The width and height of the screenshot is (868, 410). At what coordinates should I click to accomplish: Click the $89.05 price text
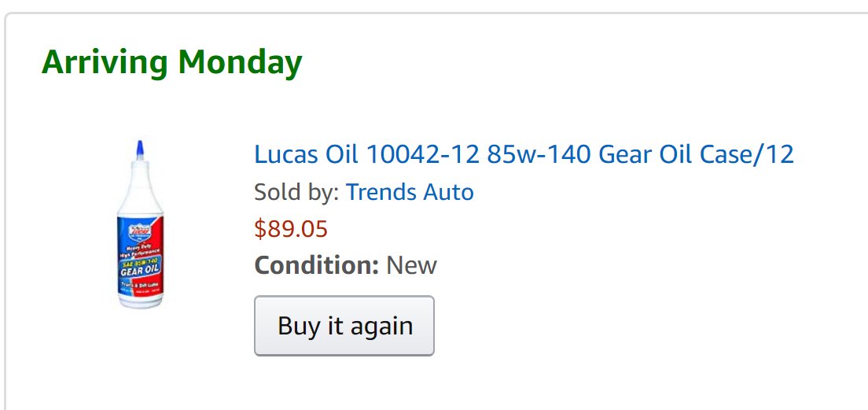click(291, 229)
